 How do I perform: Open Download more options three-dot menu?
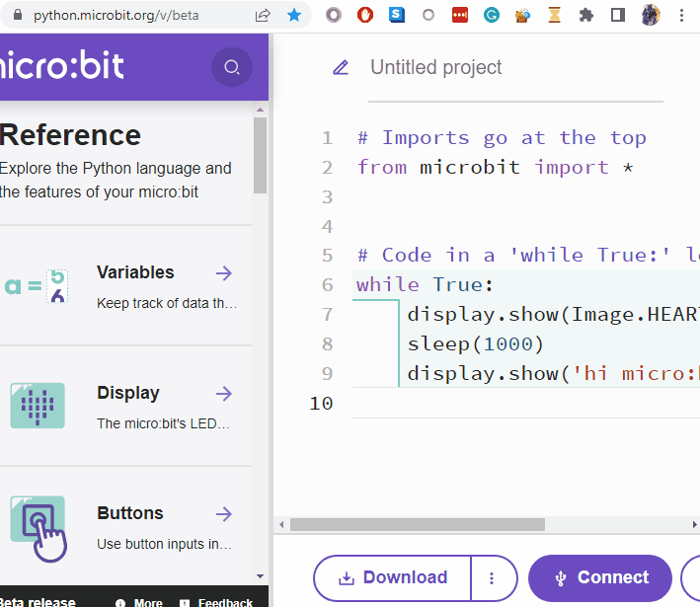tap(492, 578)
